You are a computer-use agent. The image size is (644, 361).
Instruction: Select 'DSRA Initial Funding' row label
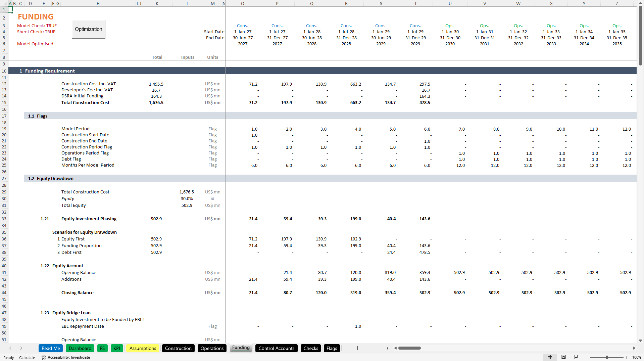(x=82, y=96)
